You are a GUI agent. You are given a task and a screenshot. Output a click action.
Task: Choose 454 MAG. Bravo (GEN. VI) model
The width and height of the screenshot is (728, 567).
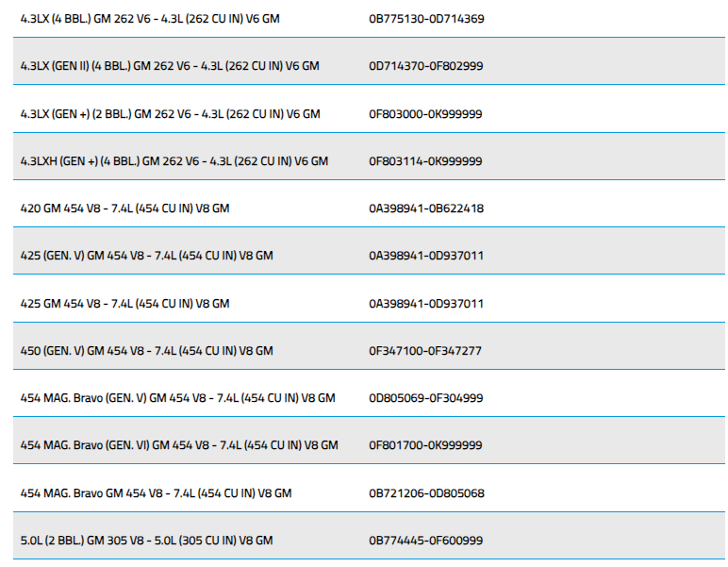179,445
